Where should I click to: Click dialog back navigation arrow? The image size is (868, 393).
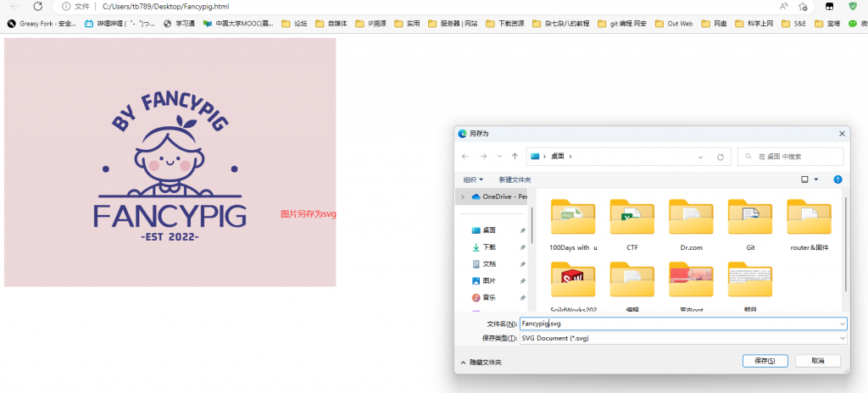(x=465, y=157)
